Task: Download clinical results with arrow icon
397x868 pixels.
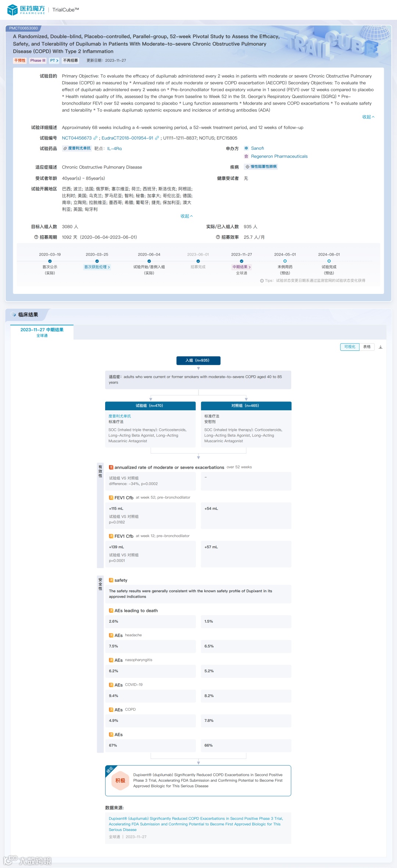Action: [x=380, y=347]
